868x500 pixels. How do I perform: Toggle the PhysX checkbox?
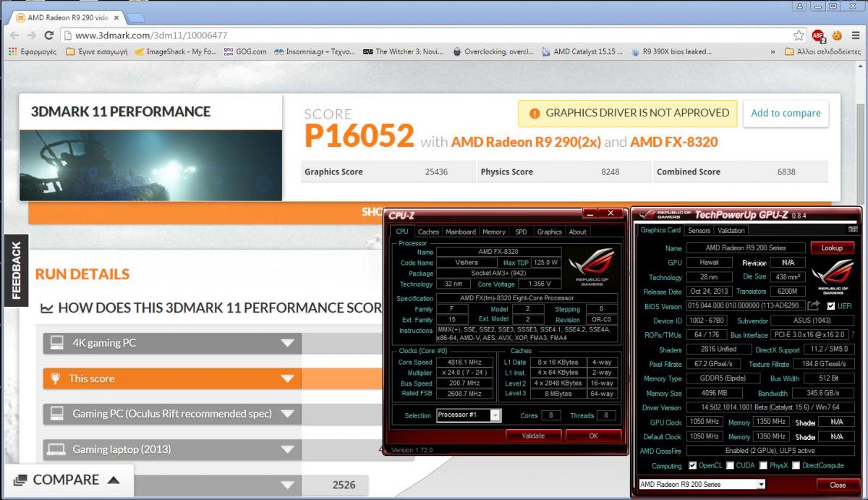(762, 465)
